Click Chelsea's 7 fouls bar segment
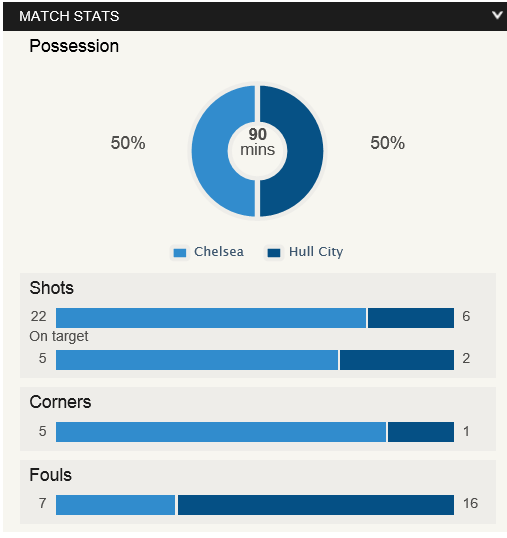This screenshot has width=507, height=538. [x=115, y=505]
